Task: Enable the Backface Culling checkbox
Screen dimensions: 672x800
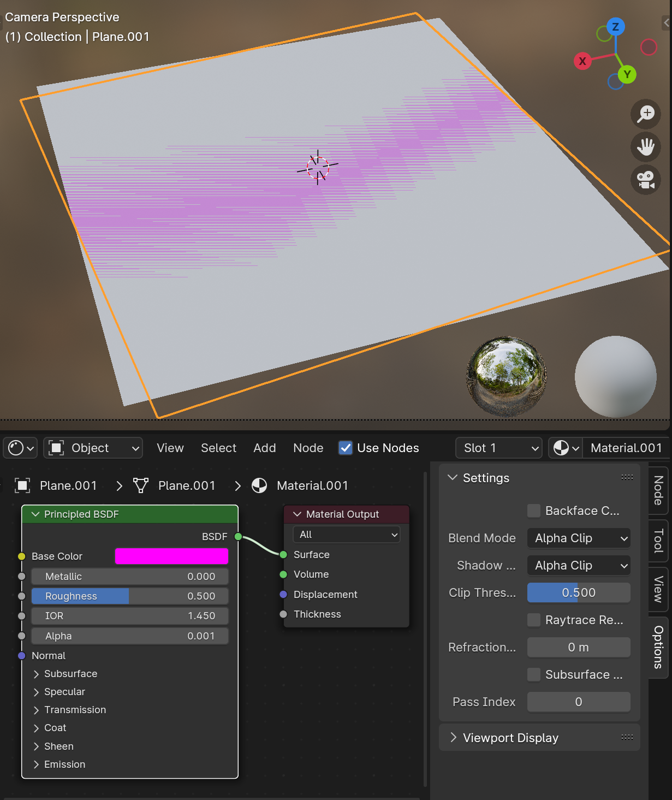Action: coord(534,511)
